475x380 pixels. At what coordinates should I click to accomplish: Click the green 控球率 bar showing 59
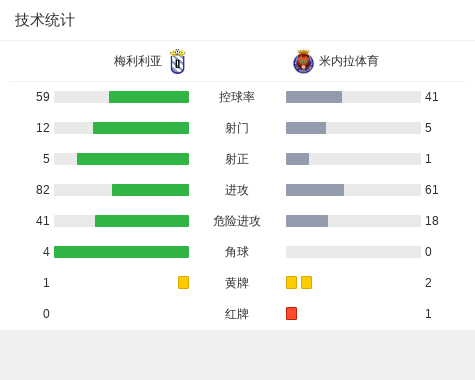[x=149, y=97]
